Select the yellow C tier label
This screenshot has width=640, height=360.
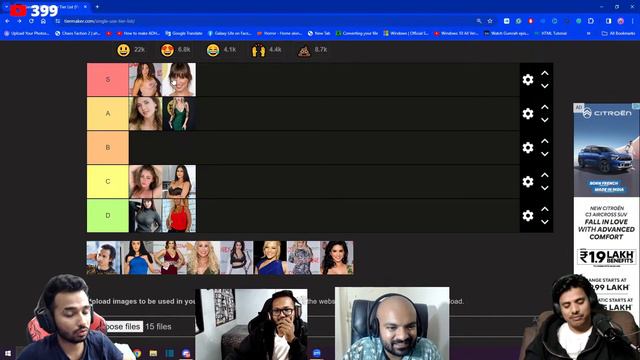(x=108, y=182)
